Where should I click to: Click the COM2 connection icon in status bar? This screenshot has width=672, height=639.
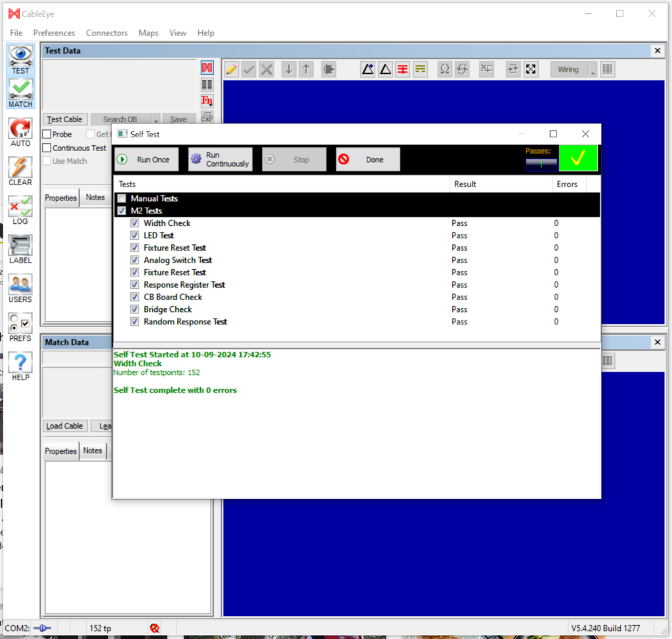point(42,628)
